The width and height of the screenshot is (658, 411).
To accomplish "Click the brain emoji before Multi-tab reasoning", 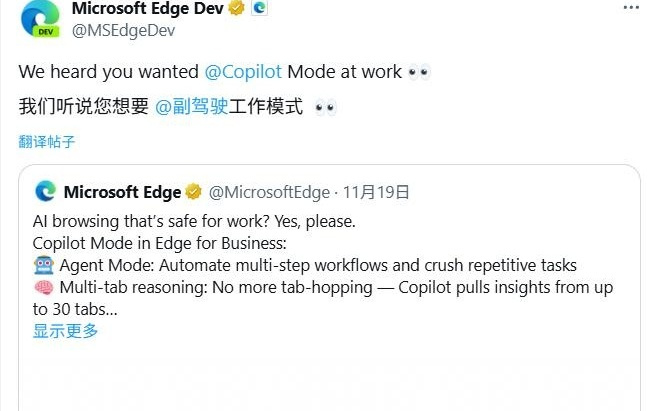I will tap(43, 288).
